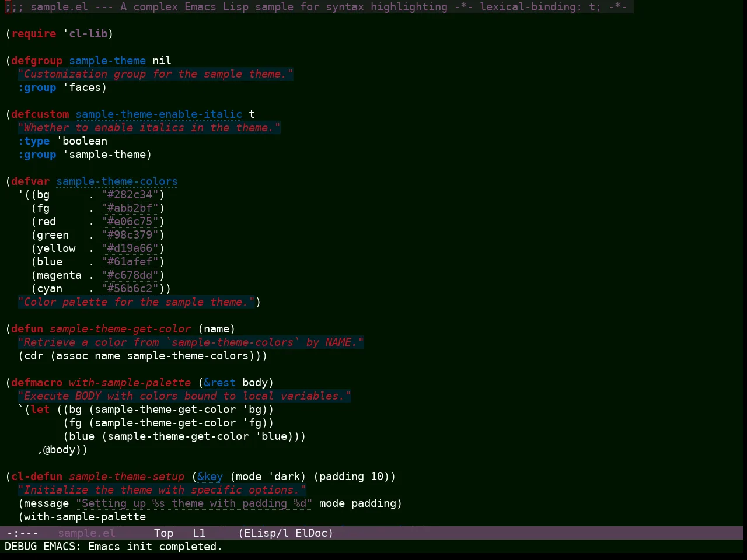Click the 'defgroup' keyword
Image resolution: width=747 pixels, height=560 pixels.
coord(37,61)
